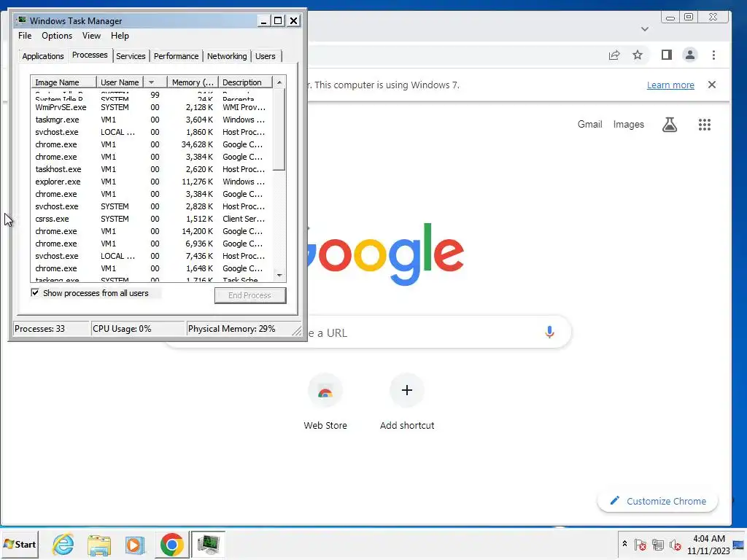
Task: Switch to Applications tab
Action: 43,56
